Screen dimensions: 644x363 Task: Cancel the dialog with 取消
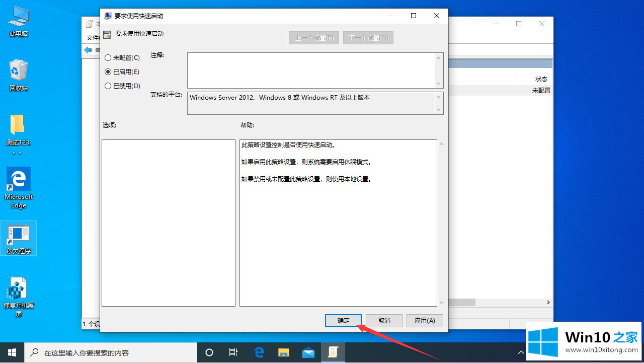384,321
